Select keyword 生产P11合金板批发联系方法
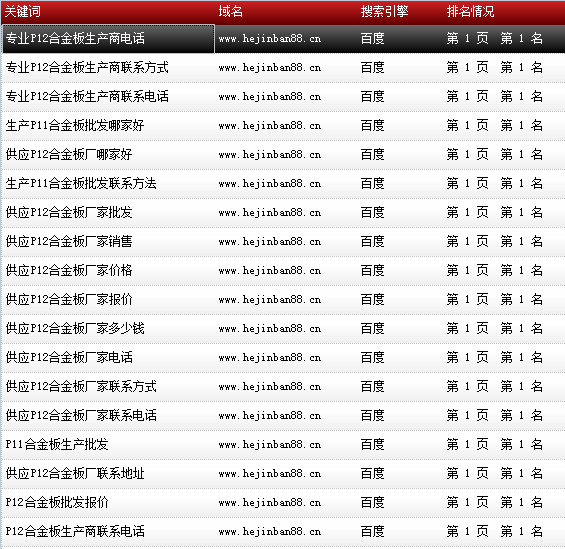This screenshot has width=565, height=549. (x=81, y=183)
